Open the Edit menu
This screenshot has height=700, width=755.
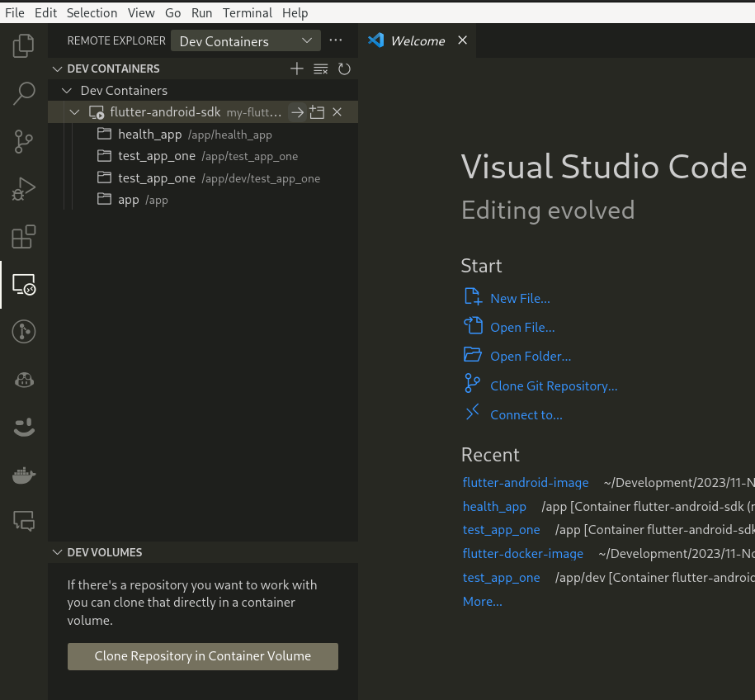tap(45, 13)
